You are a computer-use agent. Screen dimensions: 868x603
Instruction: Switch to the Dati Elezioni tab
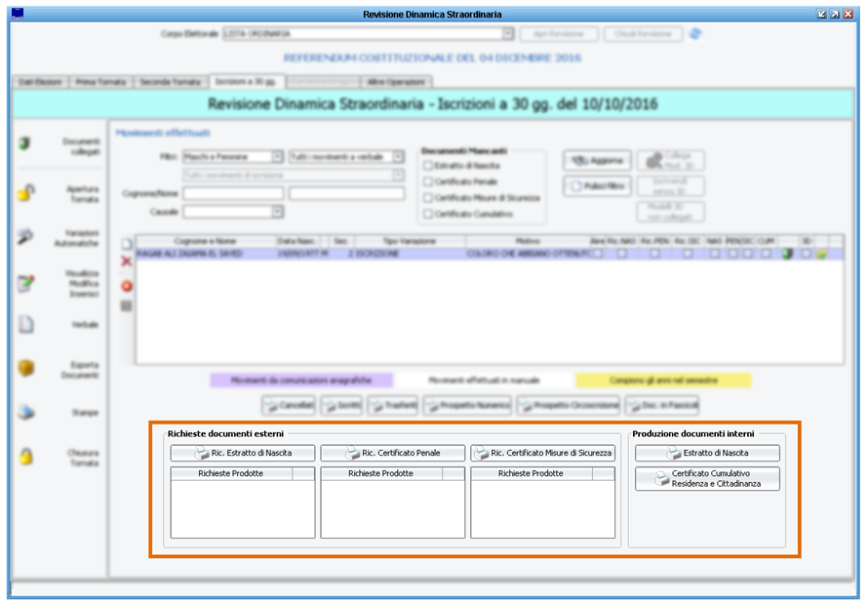tap(40, 82)
